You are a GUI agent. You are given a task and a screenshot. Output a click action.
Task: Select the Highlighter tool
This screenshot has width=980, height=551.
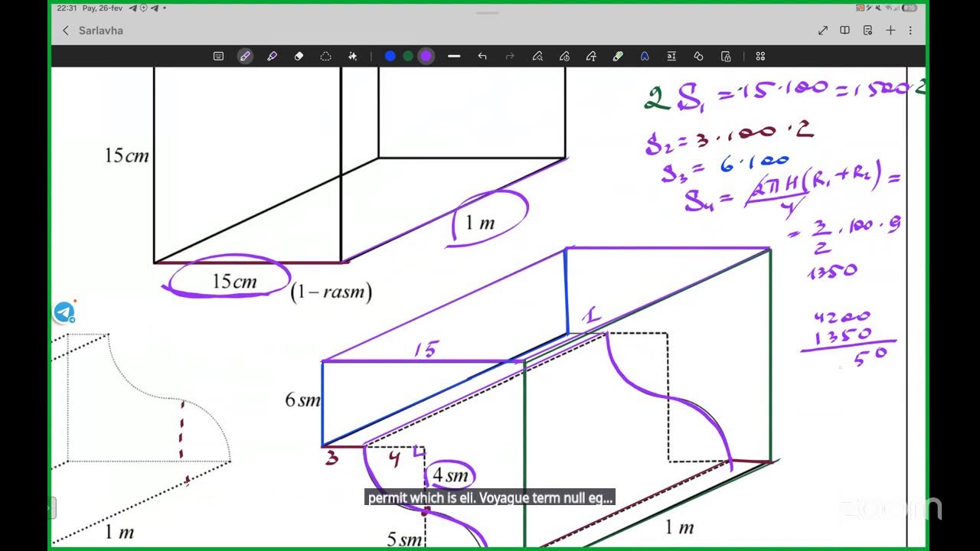[272, 56]
